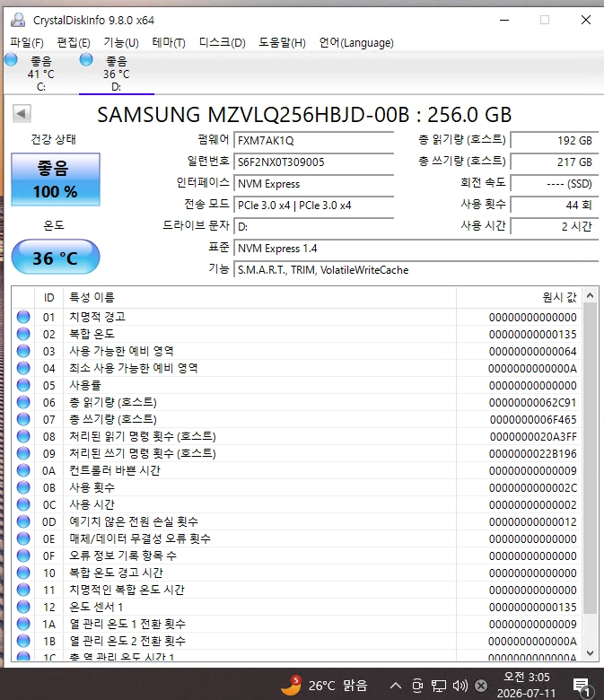Click status icon for 04 최소 사용 가능한 예비 영역
Viewport: 604px width, 700px height.
[23, 368]
